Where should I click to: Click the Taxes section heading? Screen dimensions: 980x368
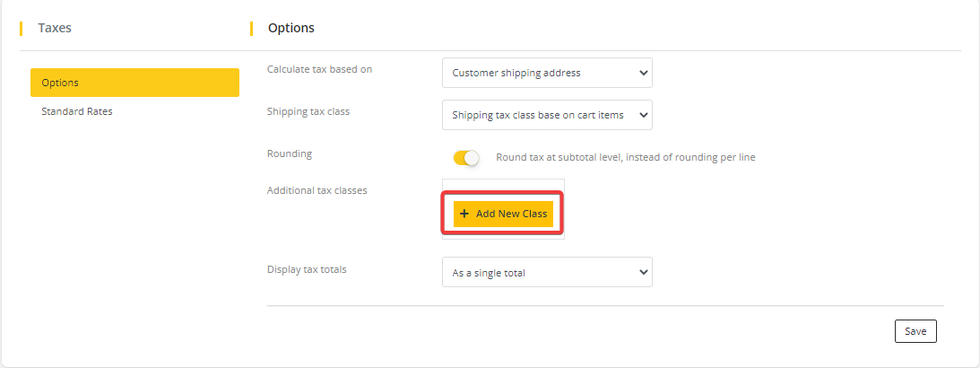(x=55, y=28)
